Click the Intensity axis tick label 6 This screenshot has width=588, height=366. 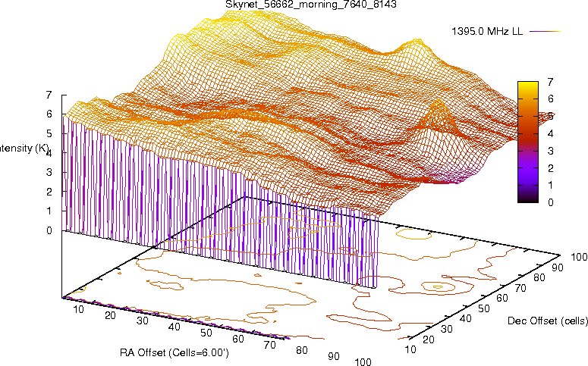[x=49, y=114]
